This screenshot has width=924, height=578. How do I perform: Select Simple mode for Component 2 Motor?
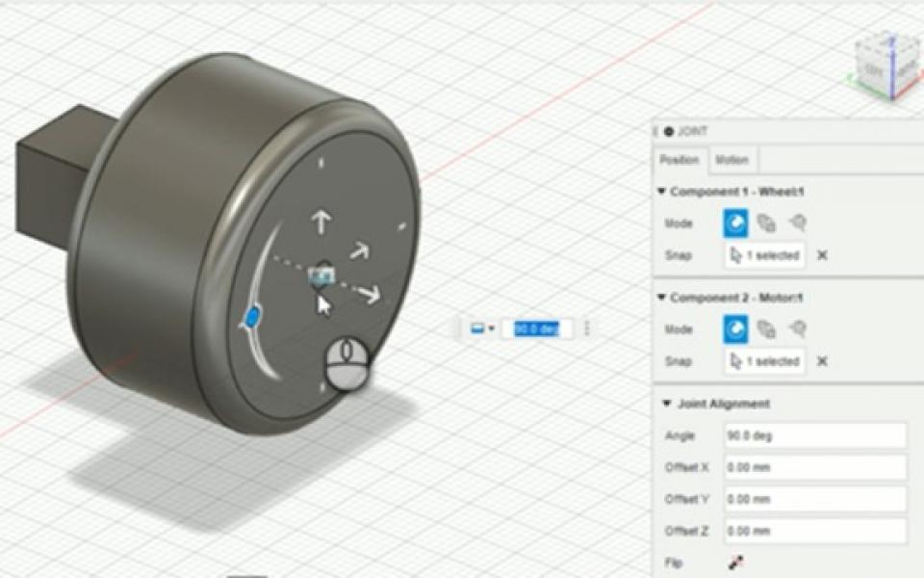(734, 329)
